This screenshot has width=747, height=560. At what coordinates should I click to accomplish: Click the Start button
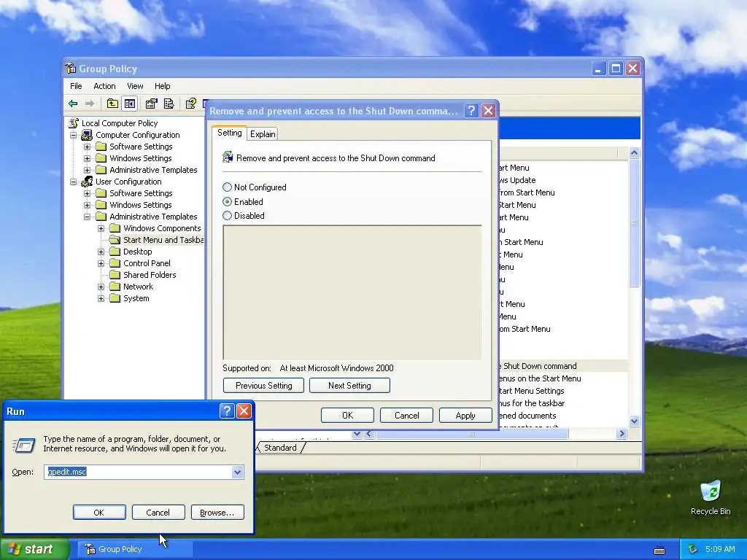[34, 549]
